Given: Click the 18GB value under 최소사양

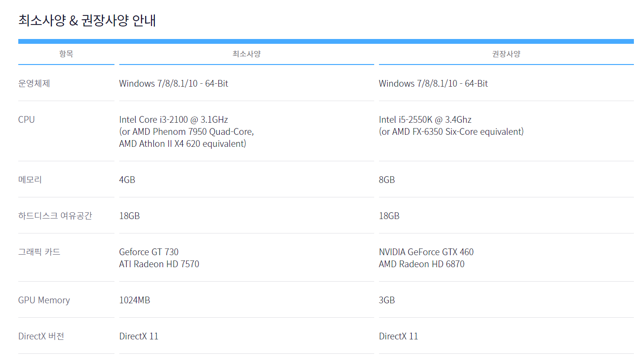Looking at the screenshot, I should tap(129, 216).
